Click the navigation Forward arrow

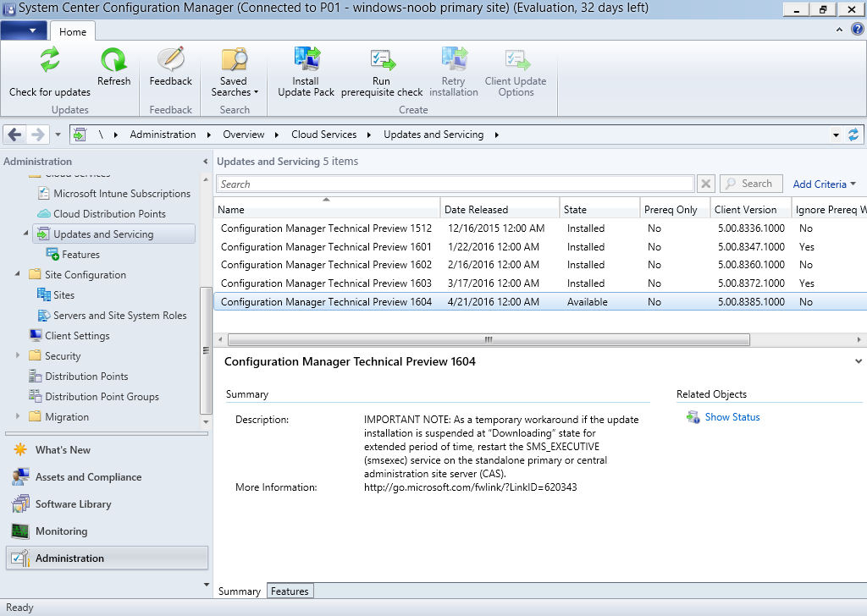tap(37, 135)
